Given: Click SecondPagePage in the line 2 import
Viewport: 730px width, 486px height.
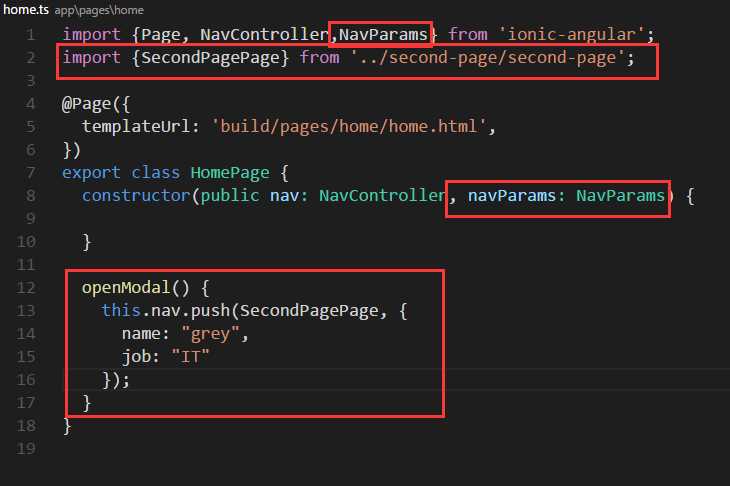Looking at the screenshot, I should click(210, 57).
